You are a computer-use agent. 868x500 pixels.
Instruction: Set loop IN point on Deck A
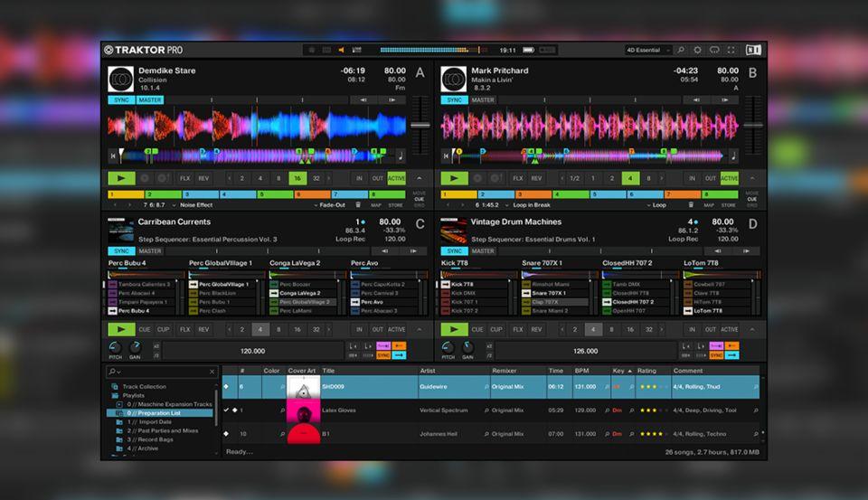tap(359, 178)
